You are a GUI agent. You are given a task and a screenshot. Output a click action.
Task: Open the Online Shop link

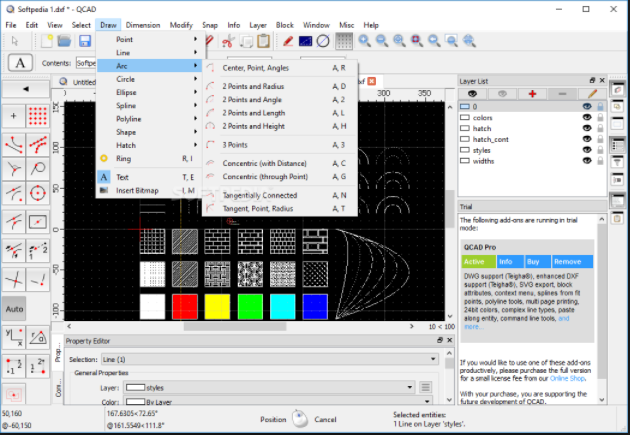(x=567, y=378)
